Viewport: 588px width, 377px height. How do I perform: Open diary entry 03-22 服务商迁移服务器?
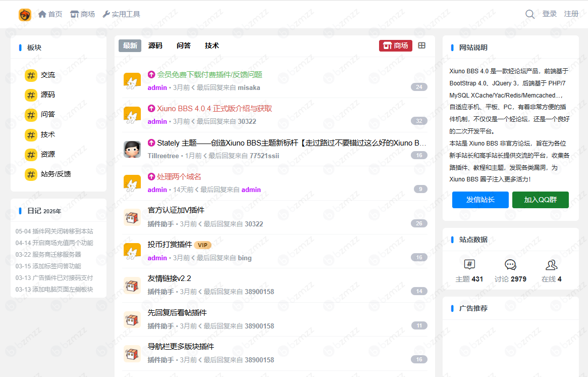[48, 255]
